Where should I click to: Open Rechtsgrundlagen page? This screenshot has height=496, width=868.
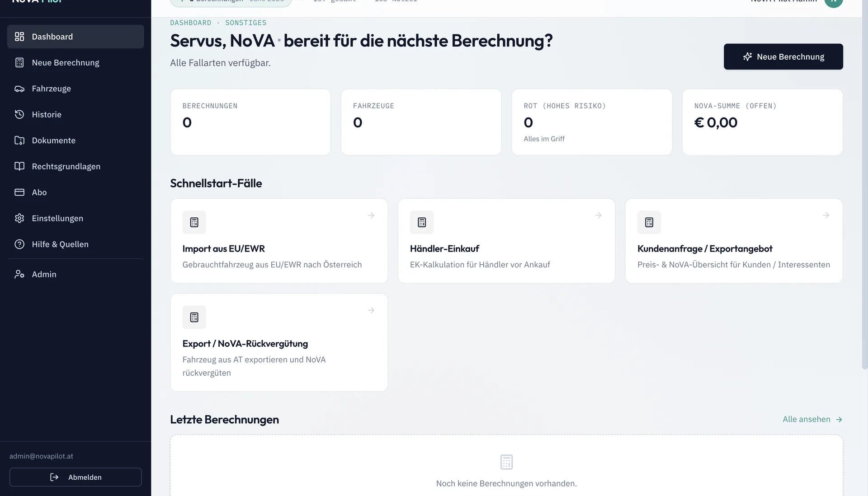tap(75, 166)
